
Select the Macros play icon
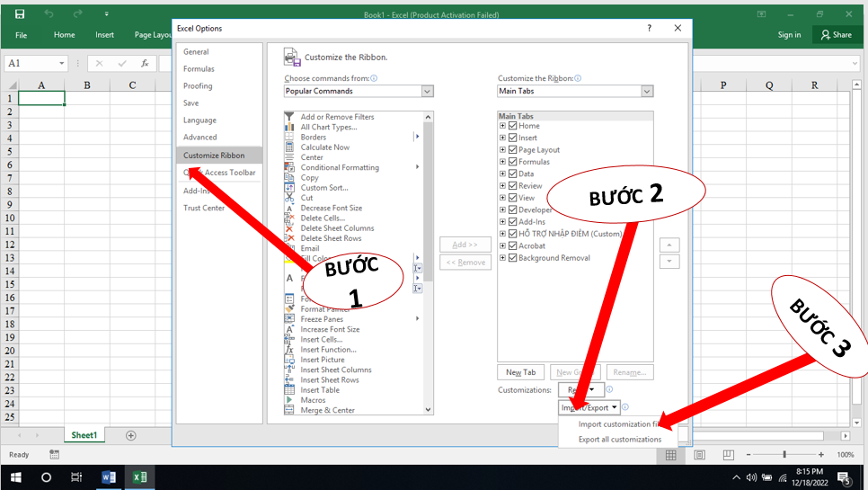(x=289, y=400)
